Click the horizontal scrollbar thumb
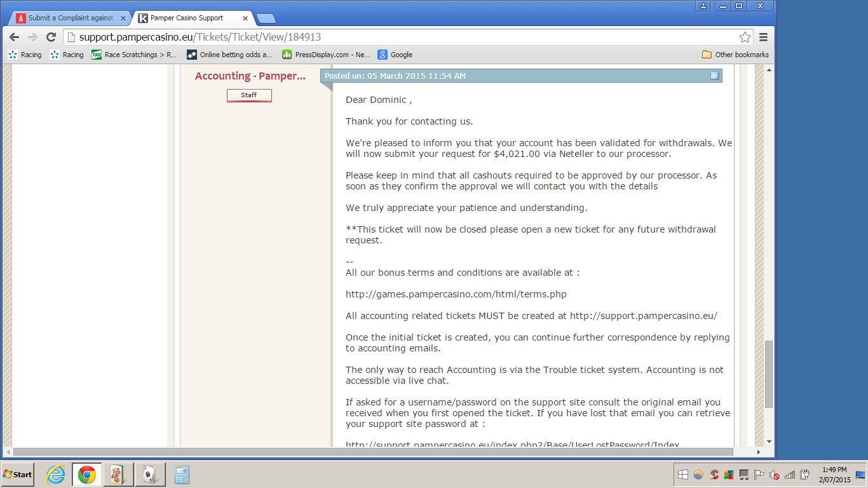868x488 pixels. pos(373,452)
